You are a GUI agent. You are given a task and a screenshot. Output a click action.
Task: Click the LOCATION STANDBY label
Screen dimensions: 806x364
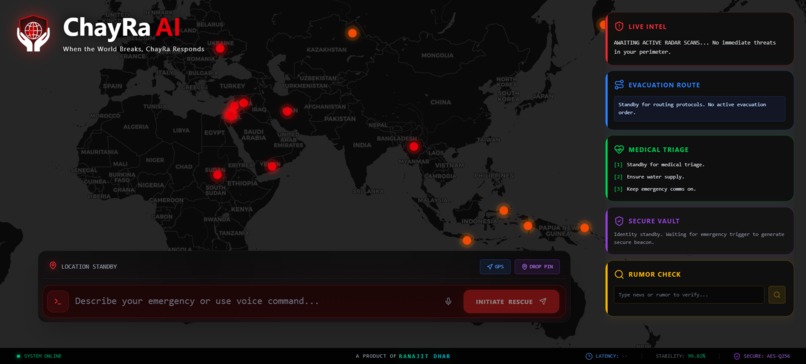tap(89, 267)
